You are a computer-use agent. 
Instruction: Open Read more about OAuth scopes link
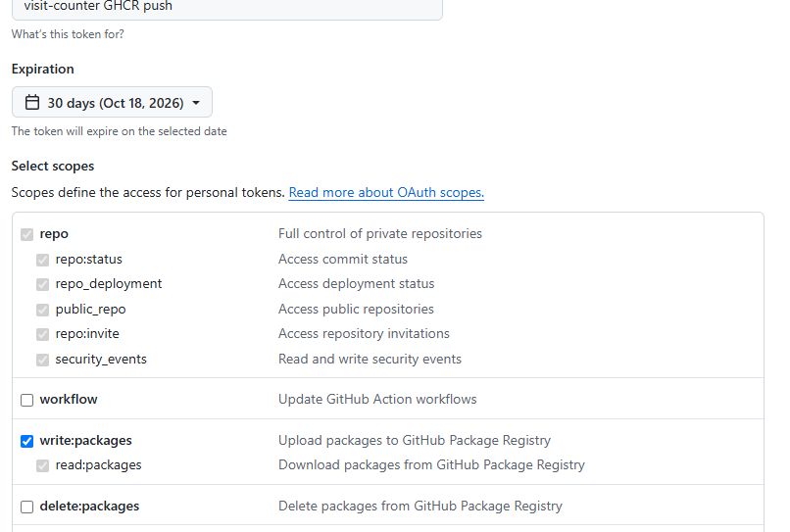(x=386, y=192)
